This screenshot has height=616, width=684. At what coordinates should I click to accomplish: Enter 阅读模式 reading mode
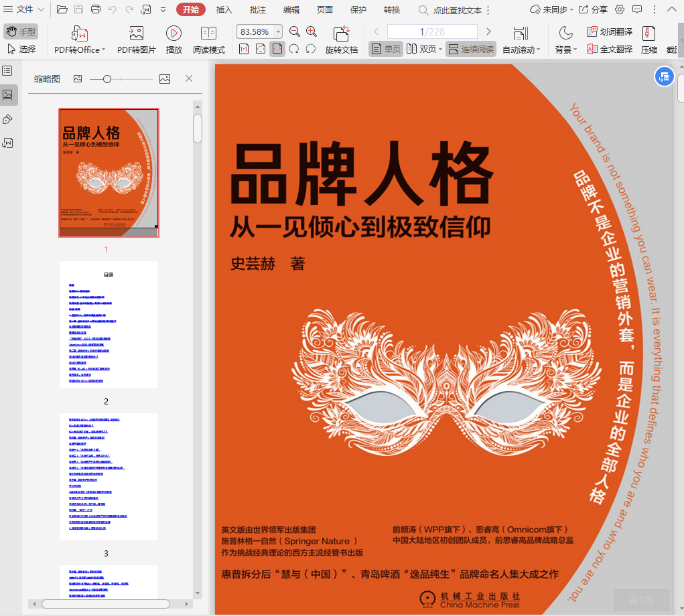(208, 34)
